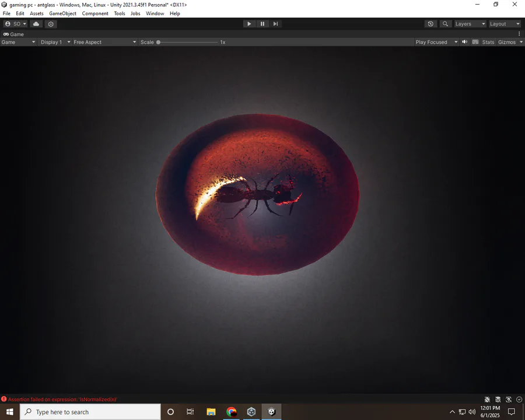Toggle the Stats overlay button
The image size is (525, 420).
tap(488, 42)
